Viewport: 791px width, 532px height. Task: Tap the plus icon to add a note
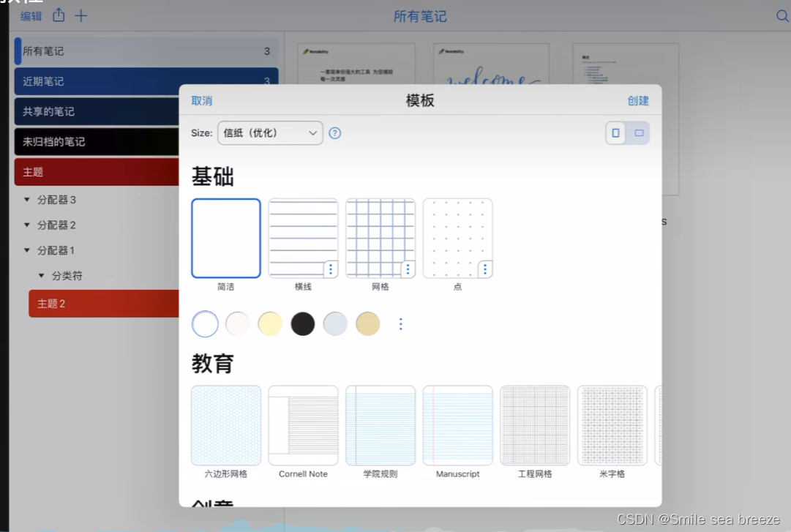tap(80, 16)
